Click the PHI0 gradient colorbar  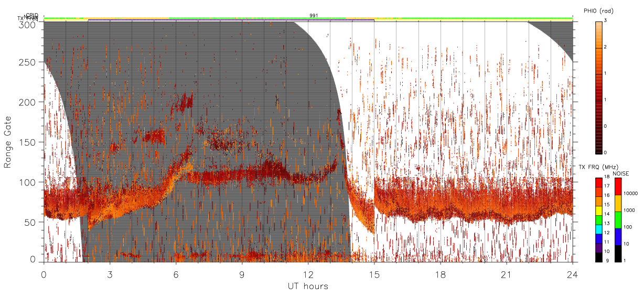pos(599,87)
